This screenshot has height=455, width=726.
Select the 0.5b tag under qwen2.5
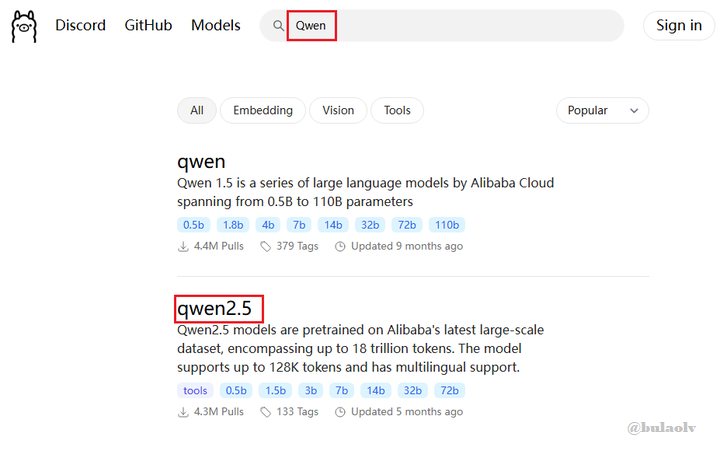pyautogui.click(x=236, y=391)
